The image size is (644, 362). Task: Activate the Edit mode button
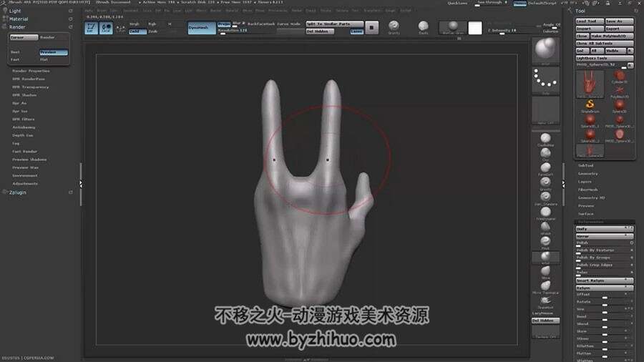pos(91,27)
